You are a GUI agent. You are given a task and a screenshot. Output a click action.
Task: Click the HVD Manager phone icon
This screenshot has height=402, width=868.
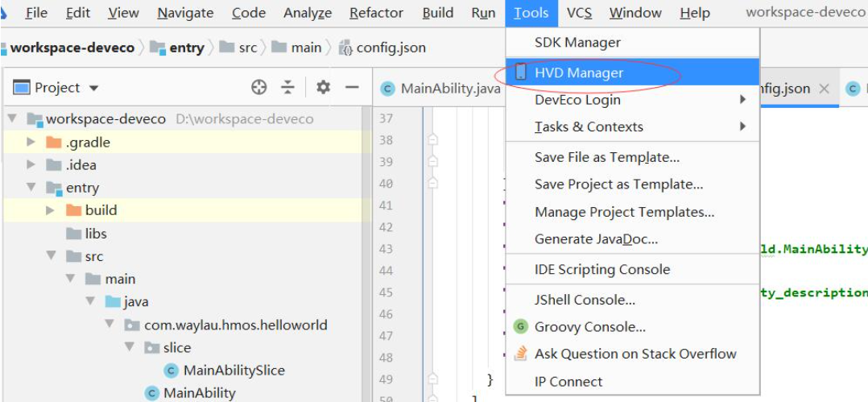tap(520, 72)
